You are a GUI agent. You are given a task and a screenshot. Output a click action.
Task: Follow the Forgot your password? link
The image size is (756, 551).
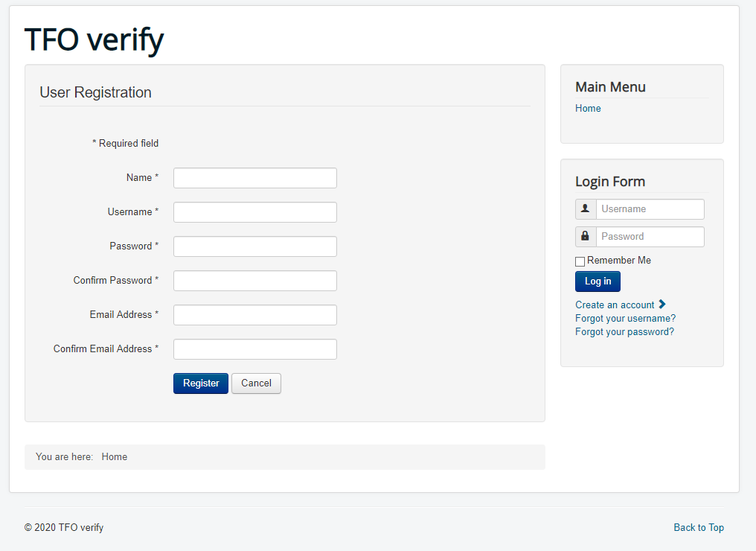[x=624, y=332]
